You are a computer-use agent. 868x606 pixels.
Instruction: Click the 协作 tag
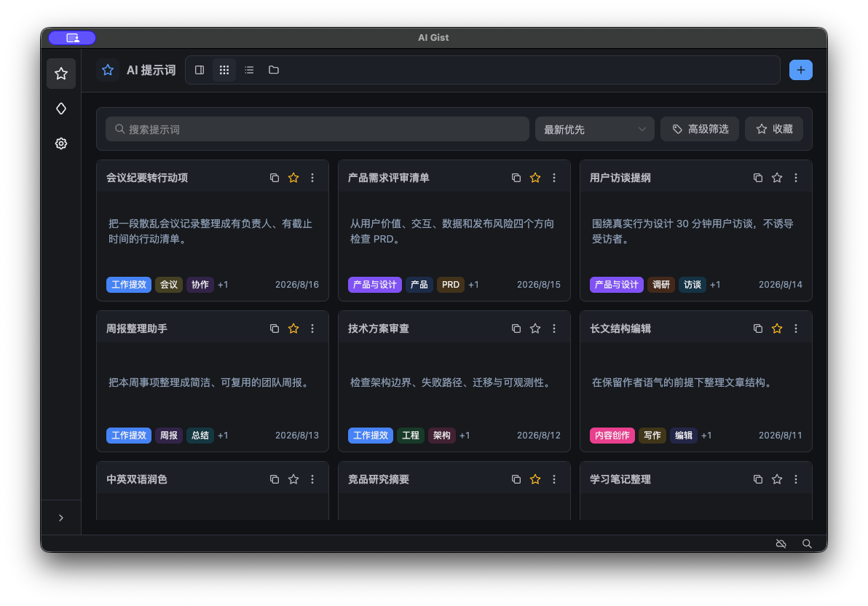point(200,285)
